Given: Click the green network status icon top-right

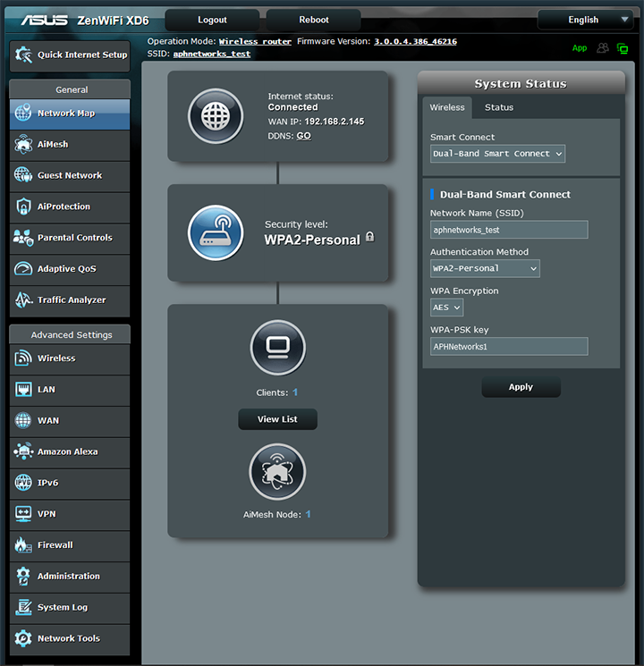Looking at the screenshot, I should pos(623,48).
